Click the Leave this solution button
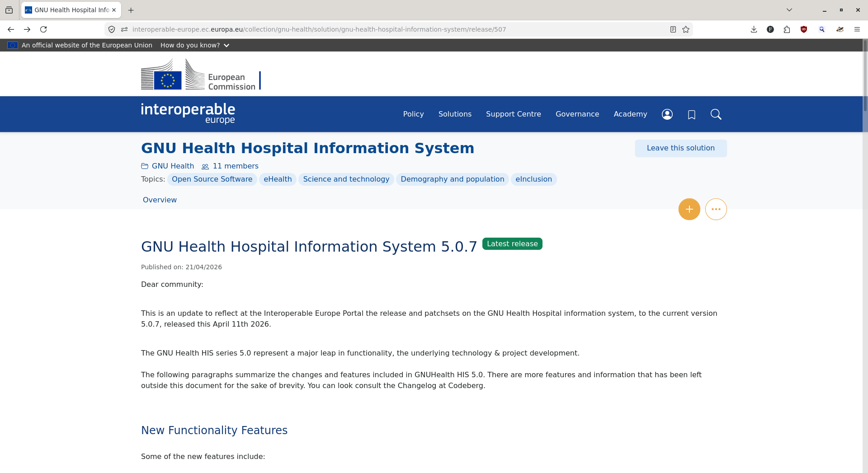 pyautogui.click(x=681, y=148)
